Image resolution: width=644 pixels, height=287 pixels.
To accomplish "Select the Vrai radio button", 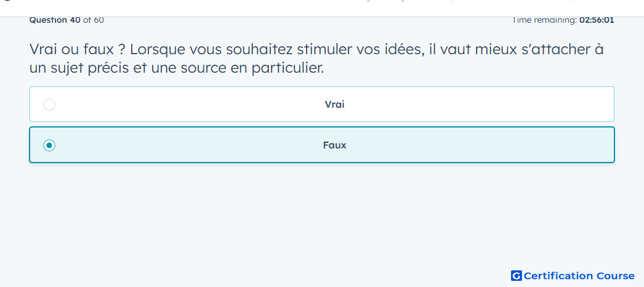I will click(49, 105).
